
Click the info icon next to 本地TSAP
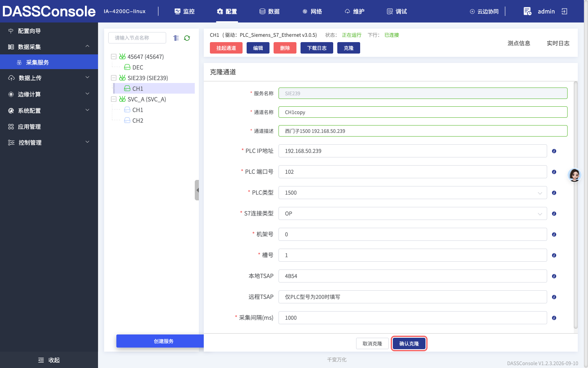pyautogui.click(x=554, y=276)
